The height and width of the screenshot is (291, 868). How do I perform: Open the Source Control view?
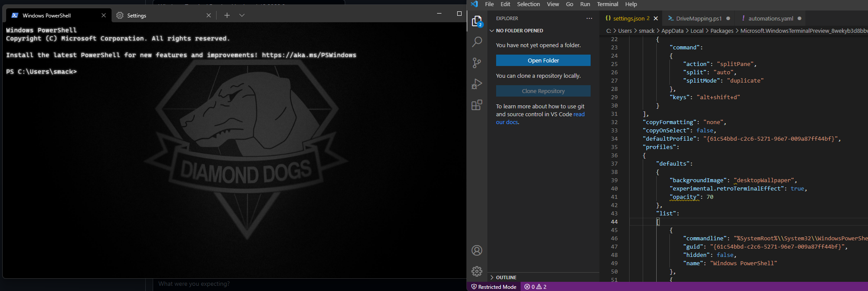pos(477,63)
